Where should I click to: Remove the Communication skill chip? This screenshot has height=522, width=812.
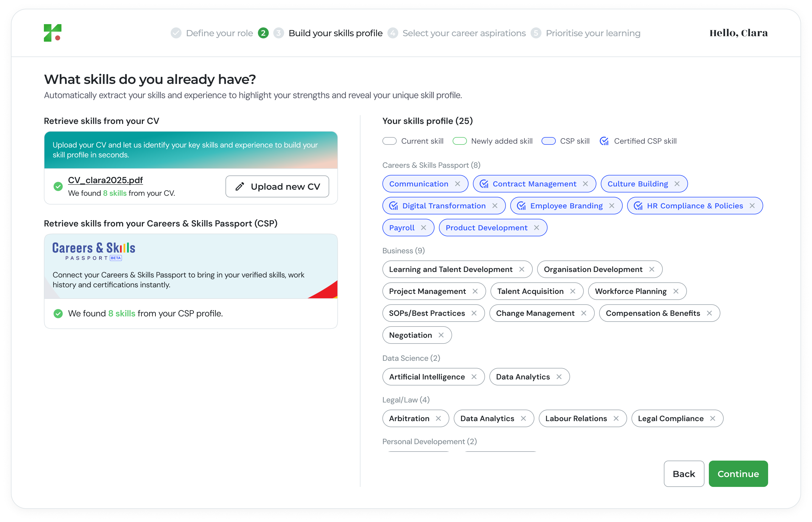[458, 184]
